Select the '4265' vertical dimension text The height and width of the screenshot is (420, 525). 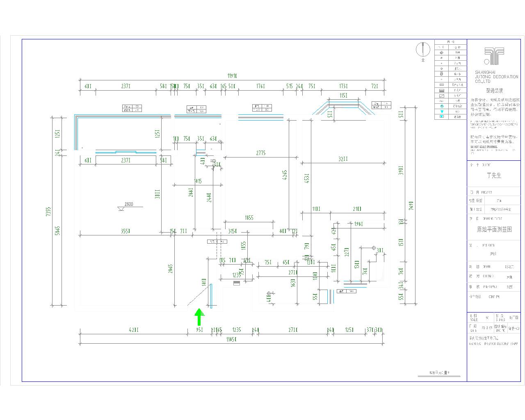click(x=285, y=175)
